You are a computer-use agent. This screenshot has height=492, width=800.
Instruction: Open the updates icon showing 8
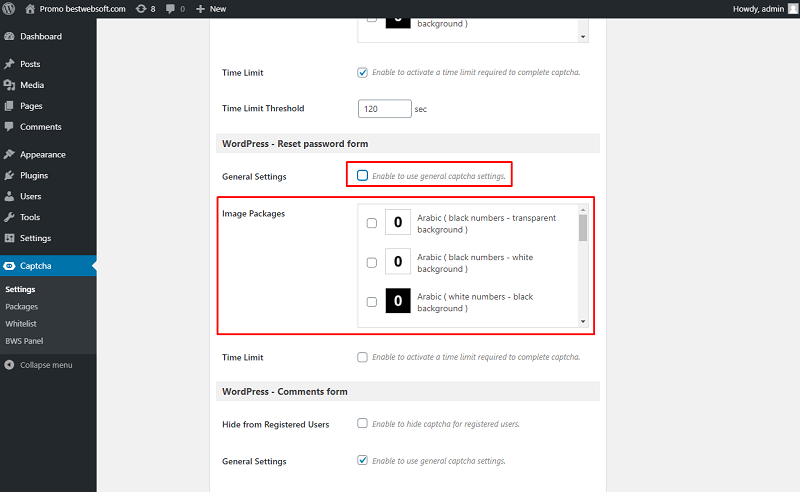[141, 9]
